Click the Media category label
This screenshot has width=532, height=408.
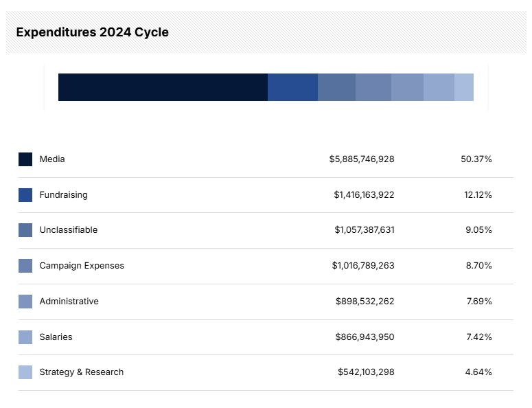pos(52,159)
